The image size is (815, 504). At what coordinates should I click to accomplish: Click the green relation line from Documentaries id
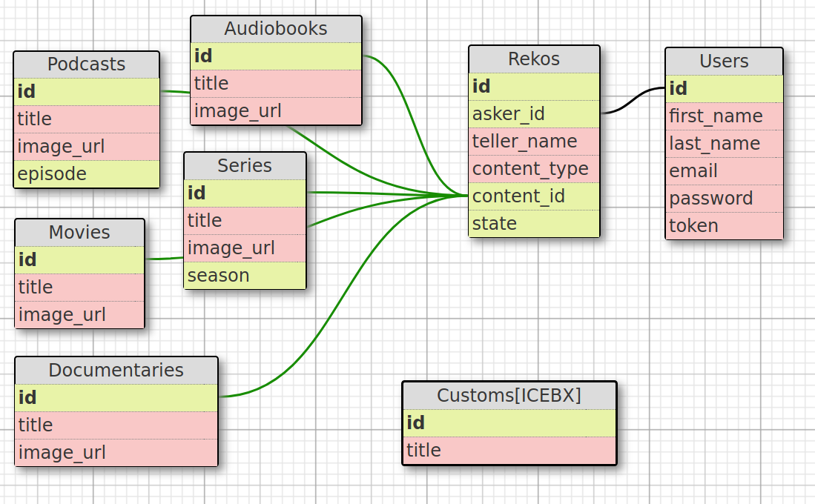[343, 298]
